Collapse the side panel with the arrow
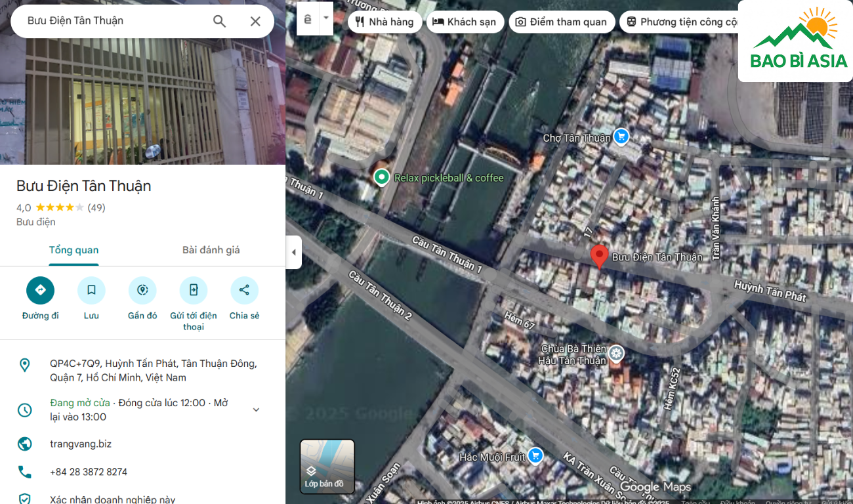853x504 pixels. click(293, 253)
